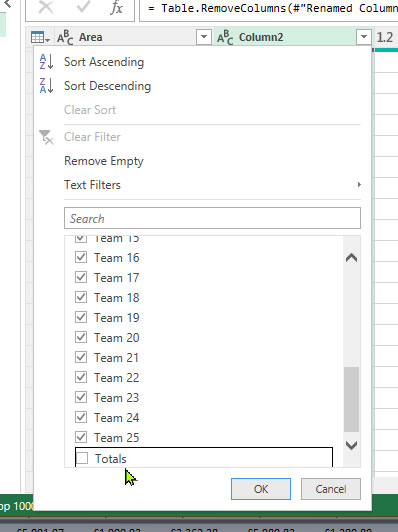Image resolution: width=398 pixels, height=532 pixels.
Task: Click the Clear Filter funnel icon
Action: click(x=46, y=137)
